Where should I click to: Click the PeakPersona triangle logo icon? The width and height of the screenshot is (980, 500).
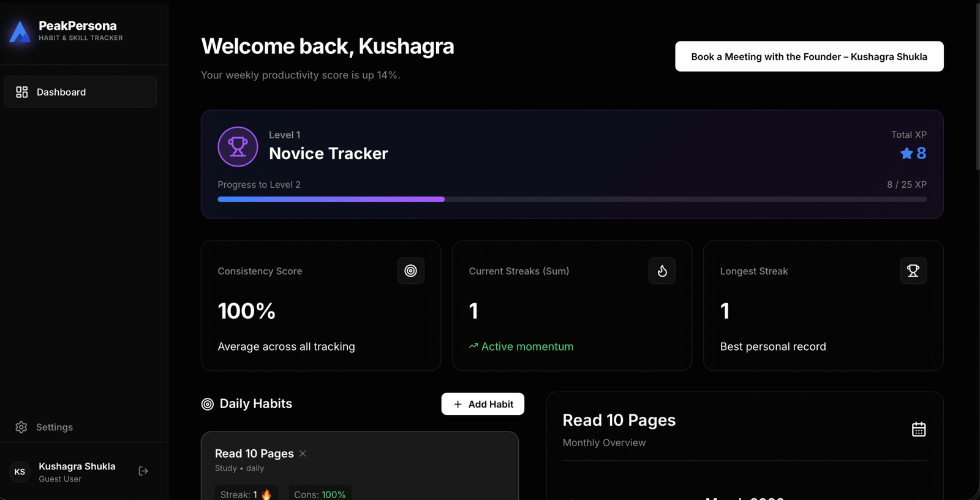tap(19, 32)
